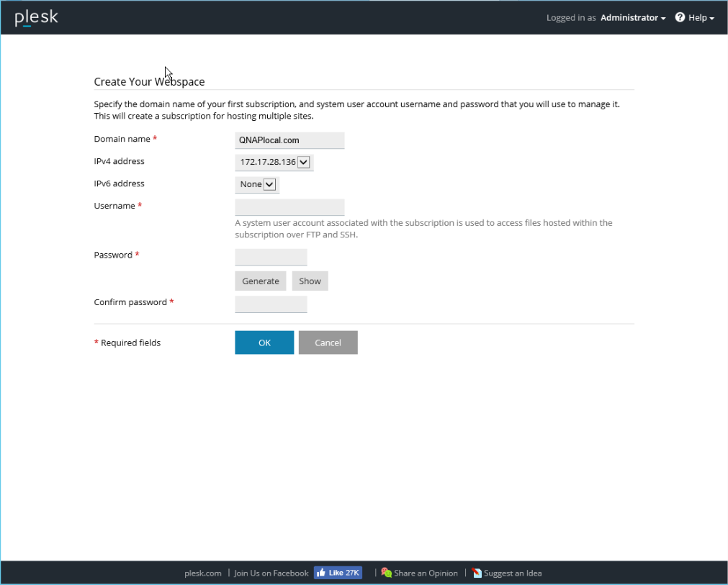728x585 pixels.
Task: Click Show to reveal the password
Action: pyautogui.click(x=310, y=281)
